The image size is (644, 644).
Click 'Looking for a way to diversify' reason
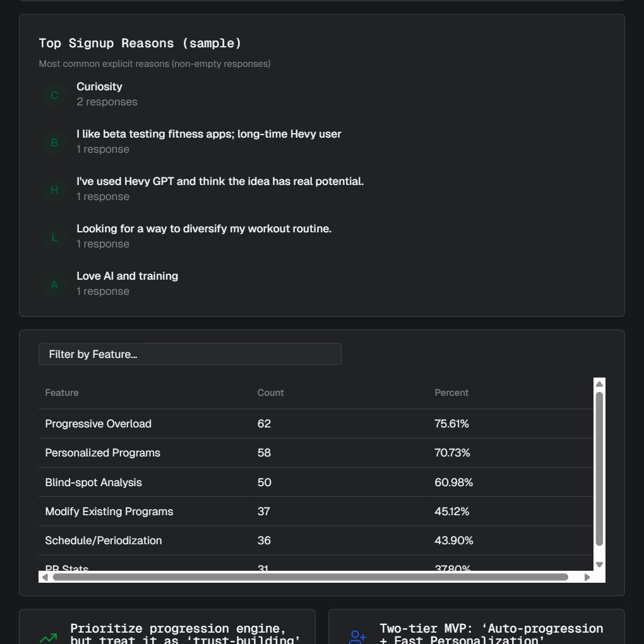click(204, 229)
